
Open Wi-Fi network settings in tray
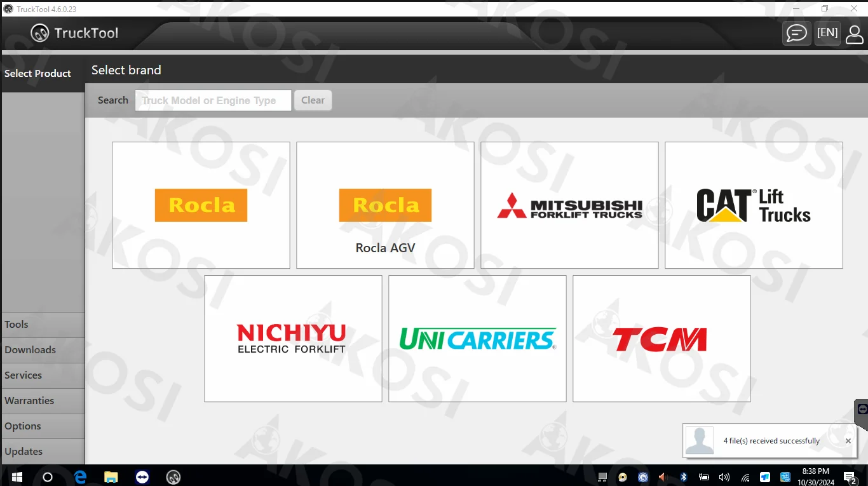point(745,477)
